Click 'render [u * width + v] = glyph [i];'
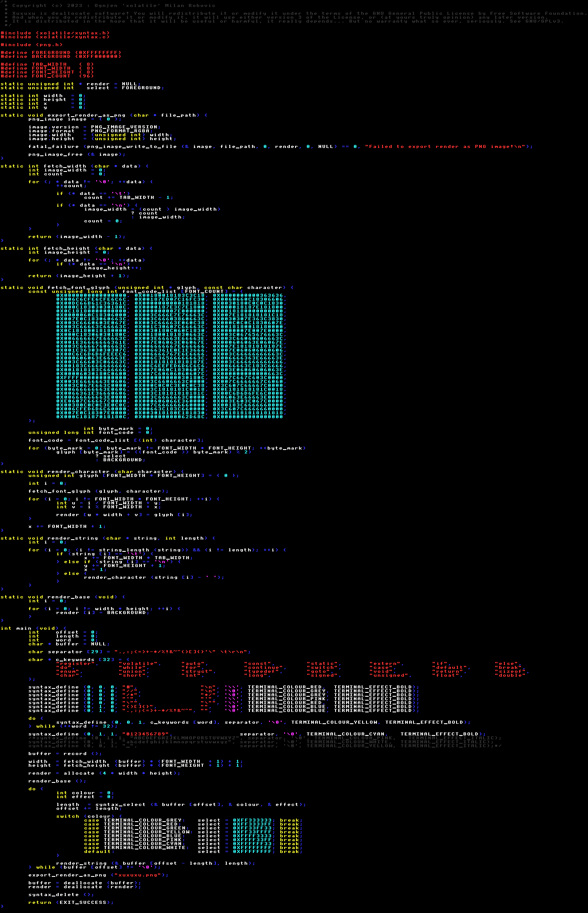 [124, 515]
